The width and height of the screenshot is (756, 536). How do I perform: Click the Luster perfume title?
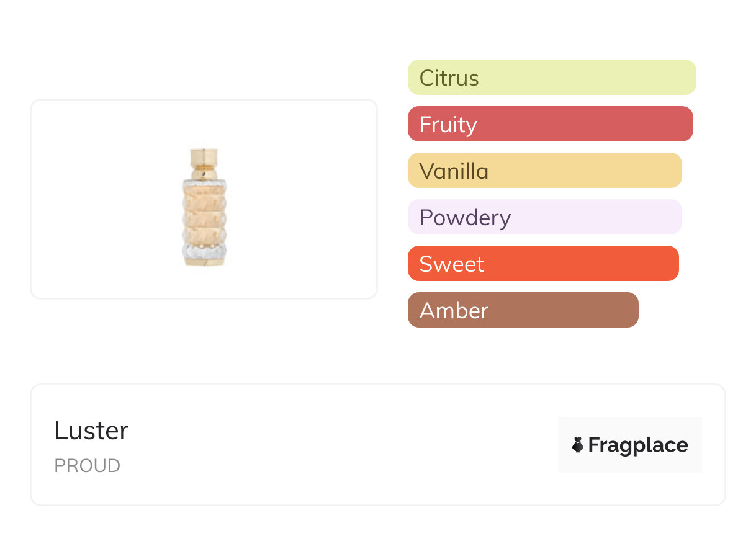click(91, 431)
